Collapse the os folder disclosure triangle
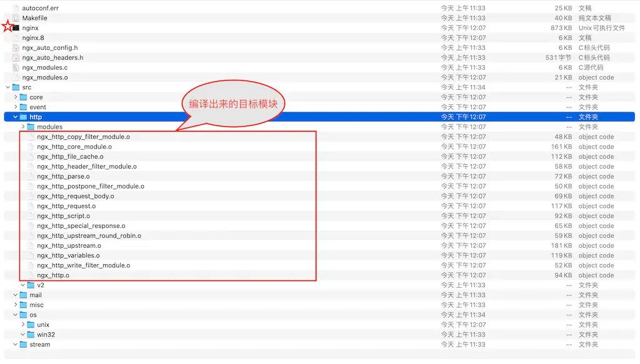The width and height of the screenshot is (640, 364). [16, 315]
